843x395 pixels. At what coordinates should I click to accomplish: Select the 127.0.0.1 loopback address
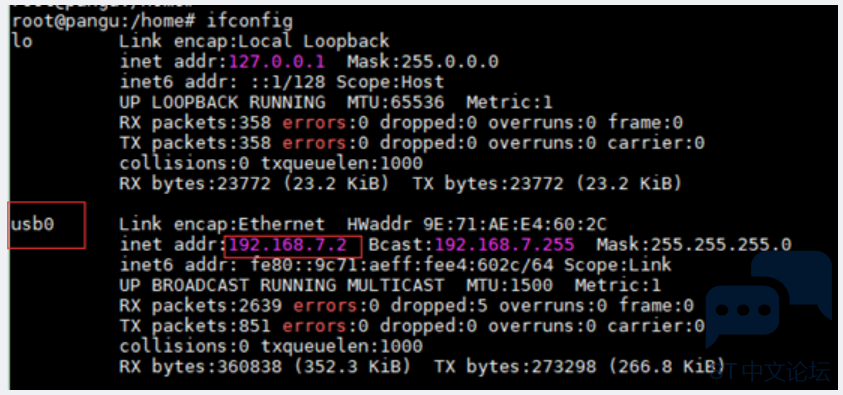point(277,62)
